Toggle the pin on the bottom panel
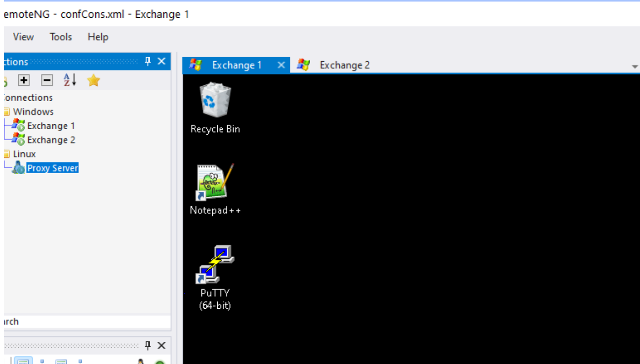The width and height of the screenshot is (640, 364). point(147,345)
